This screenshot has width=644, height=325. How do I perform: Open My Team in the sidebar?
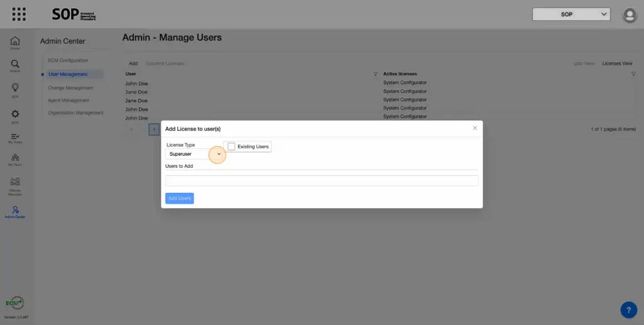click(15, 160)
